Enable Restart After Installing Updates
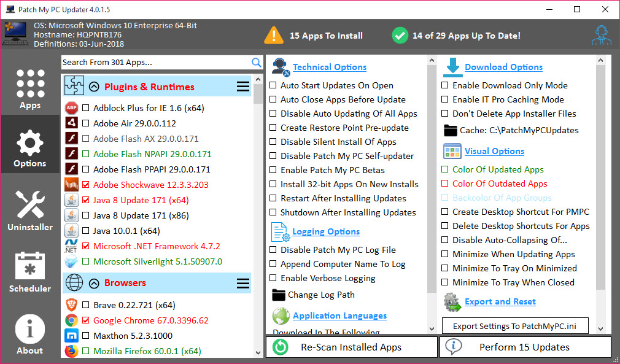This screenshot has height=364, width=620. coord(273,198)
